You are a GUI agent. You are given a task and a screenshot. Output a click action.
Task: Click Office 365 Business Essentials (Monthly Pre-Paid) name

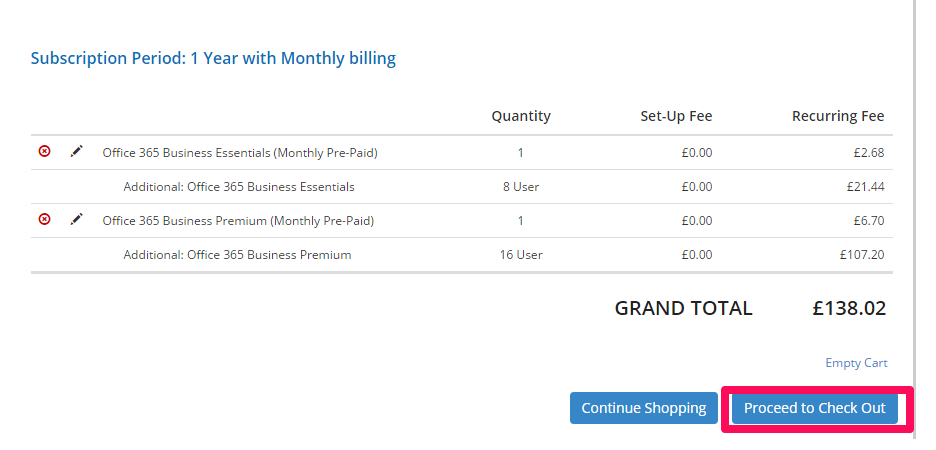coord(240,153)
